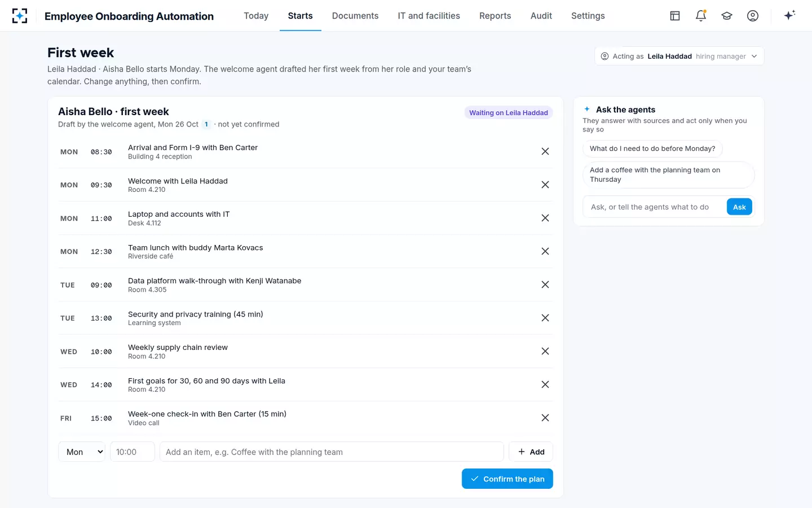The image size is (812, 508).
Task: Focus the 'Add an item' text field
Action: (332, 452)
